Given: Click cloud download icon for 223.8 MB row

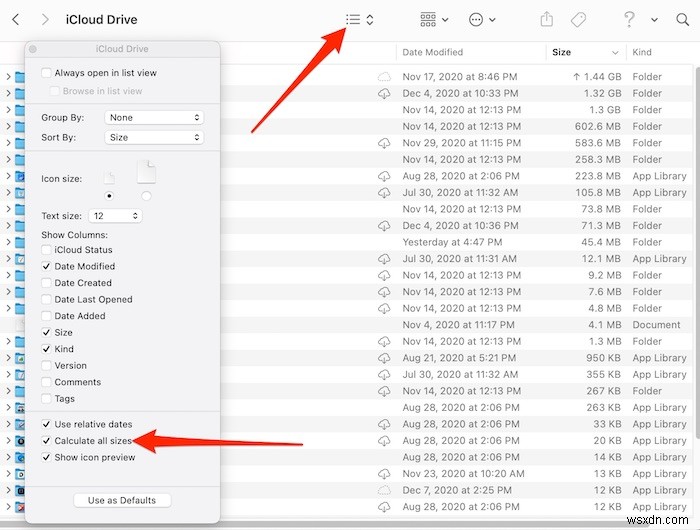Looking at the screenshot, I should click(384, 176).
